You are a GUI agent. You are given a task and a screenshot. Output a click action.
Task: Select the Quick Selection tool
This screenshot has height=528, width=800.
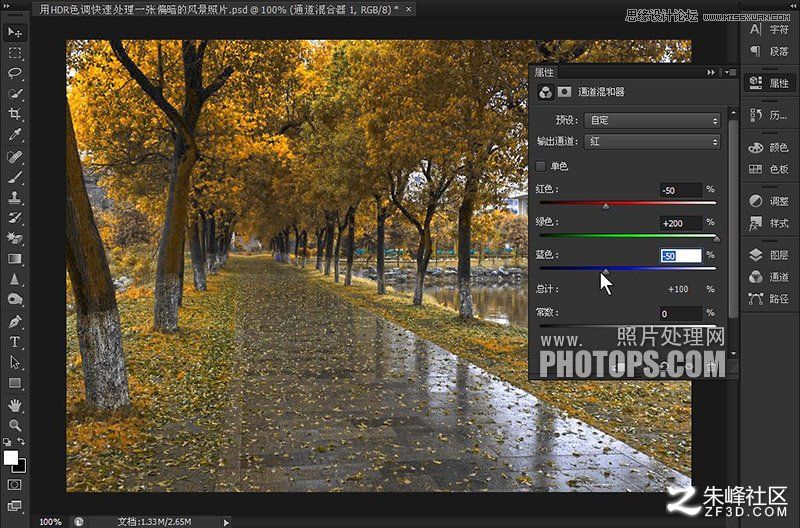[x=15, y=94]
